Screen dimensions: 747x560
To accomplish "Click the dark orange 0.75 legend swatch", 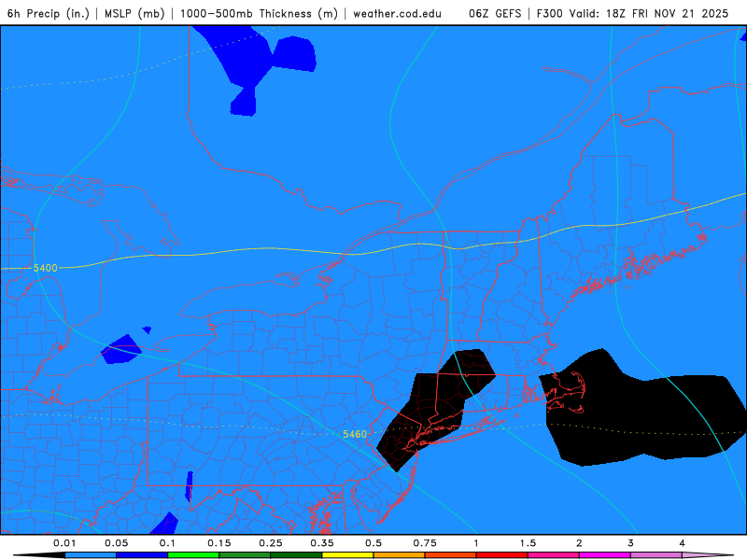I will point(451,555).
